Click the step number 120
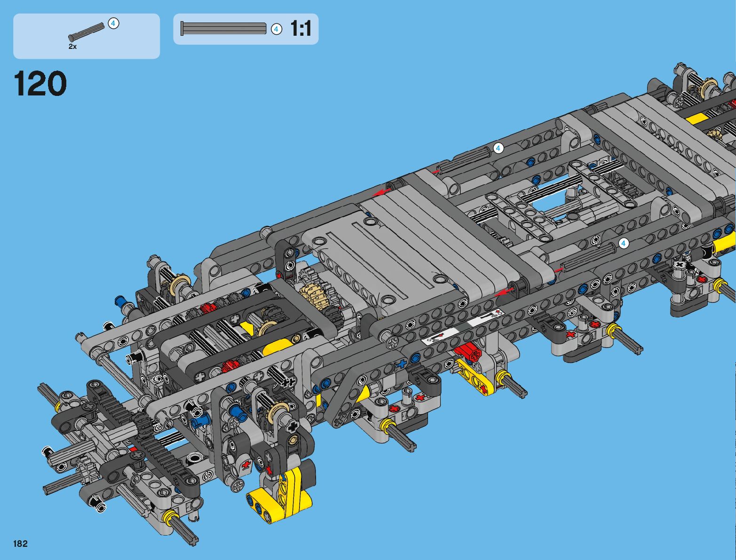 [40, 84]
